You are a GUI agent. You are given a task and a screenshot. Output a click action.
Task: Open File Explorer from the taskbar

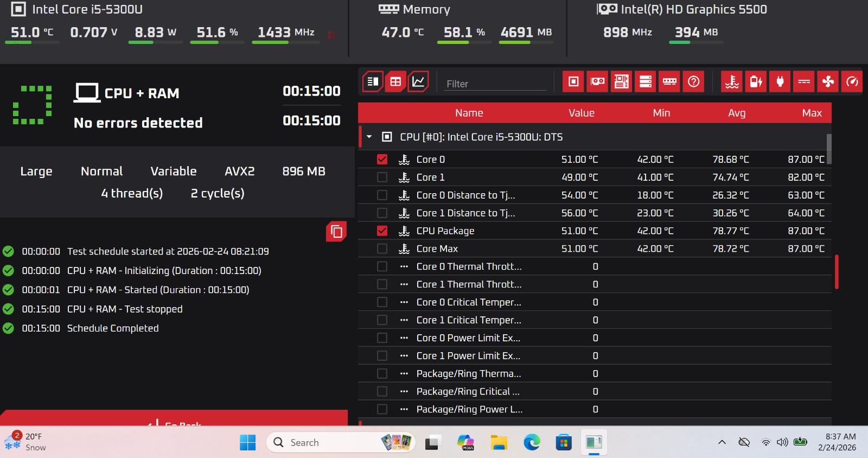(x=499, y=443)
